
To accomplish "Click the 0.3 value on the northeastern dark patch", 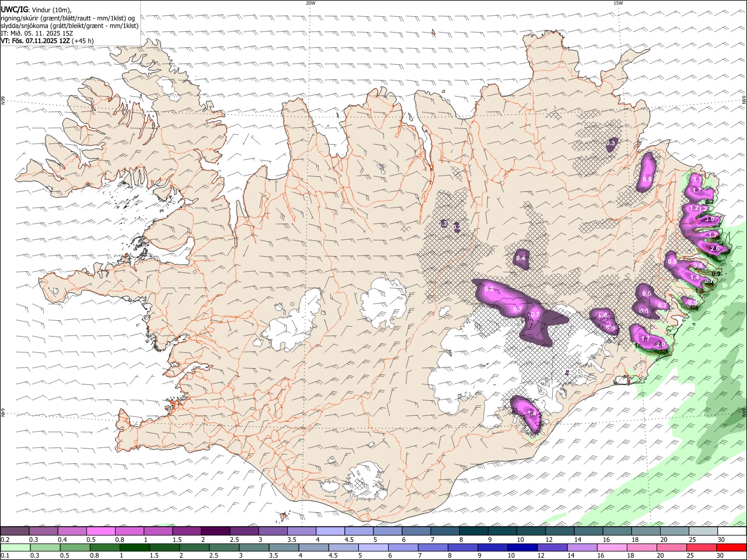I will [x=611, y=143].
